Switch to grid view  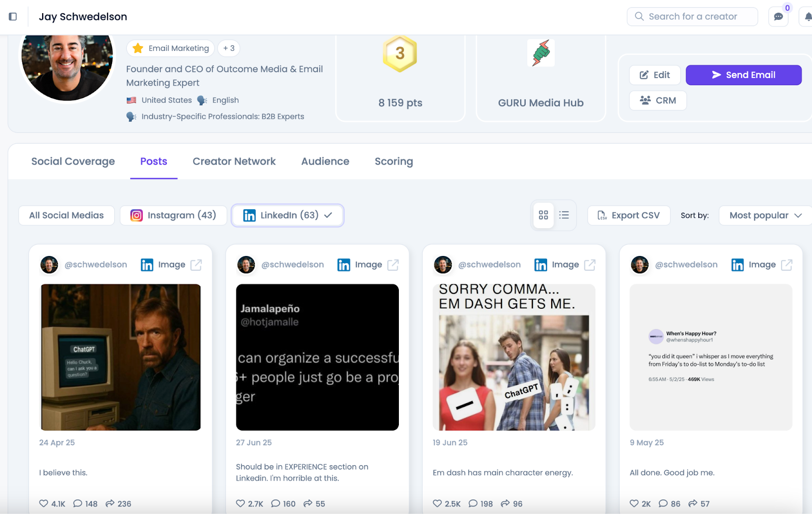(x=544, y=215)
